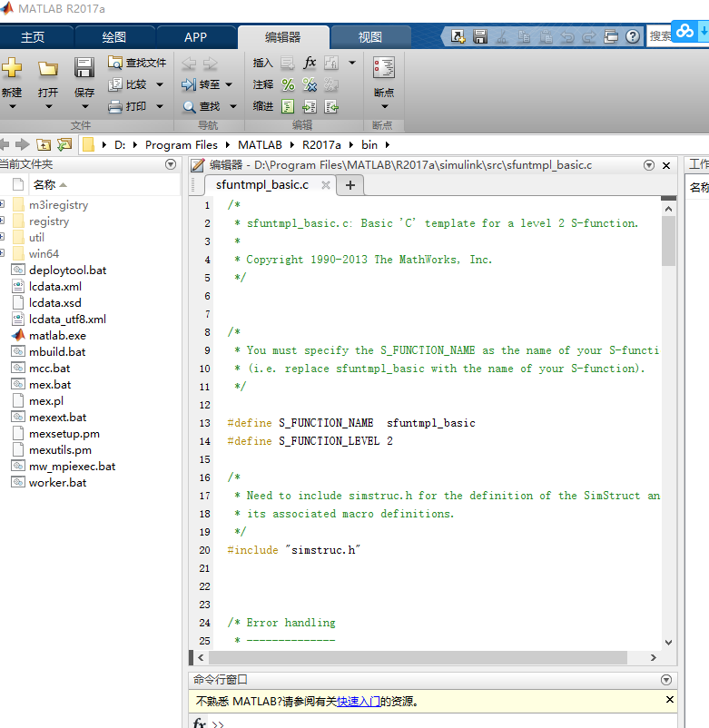
Task: Click the 快速入门 getting started link
Action: click(x=359, y=702)
